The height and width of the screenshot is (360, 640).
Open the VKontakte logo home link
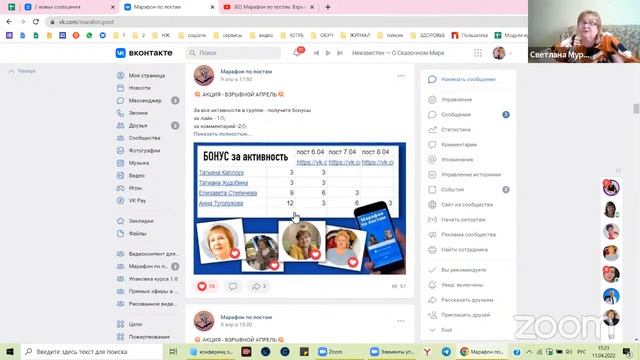coord(144,53)
